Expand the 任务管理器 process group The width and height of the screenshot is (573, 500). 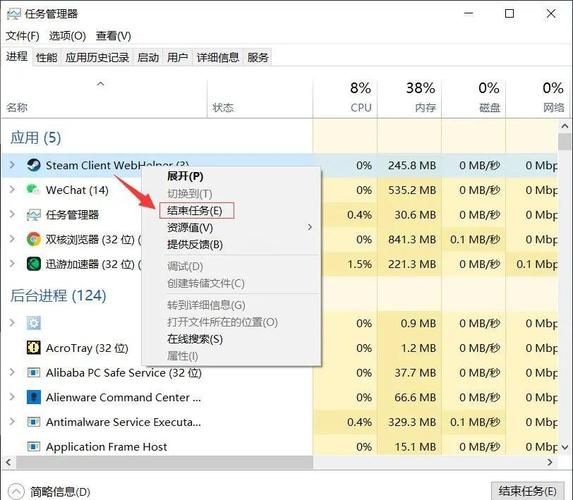[12, 214]
